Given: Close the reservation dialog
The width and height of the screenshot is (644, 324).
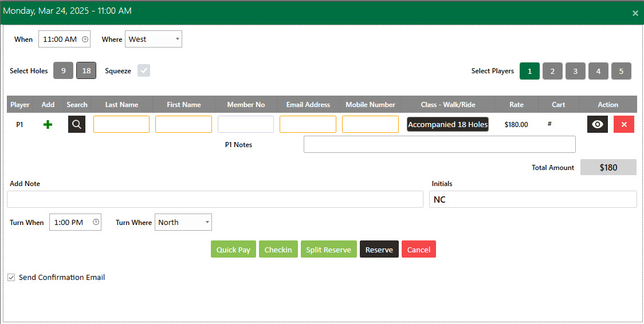Looking at the screenshot, I should (635, 13).
